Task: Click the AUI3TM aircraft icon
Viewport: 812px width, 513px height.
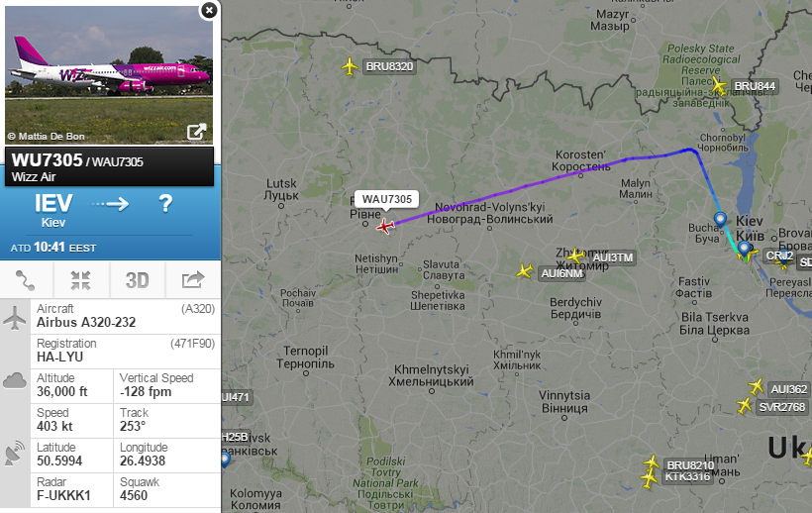Action: pyautogui.click(x=576, y=256)
